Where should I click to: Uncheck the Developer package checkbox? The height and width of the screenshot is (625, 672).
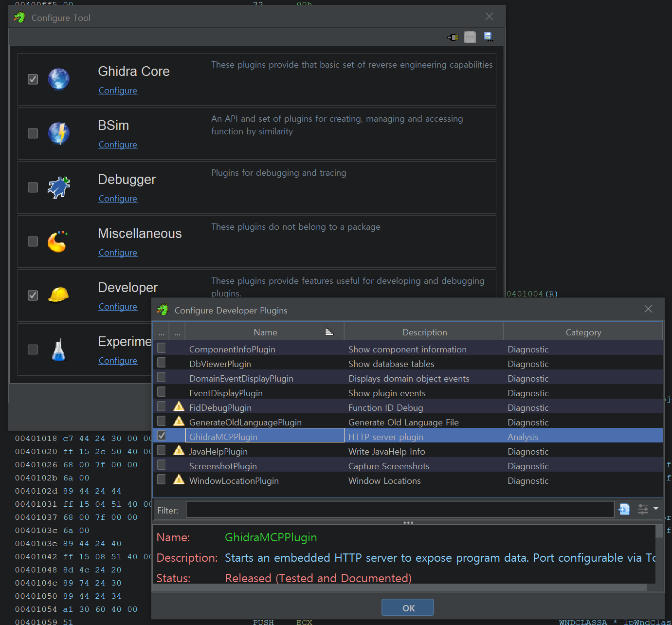pos(33,295)
